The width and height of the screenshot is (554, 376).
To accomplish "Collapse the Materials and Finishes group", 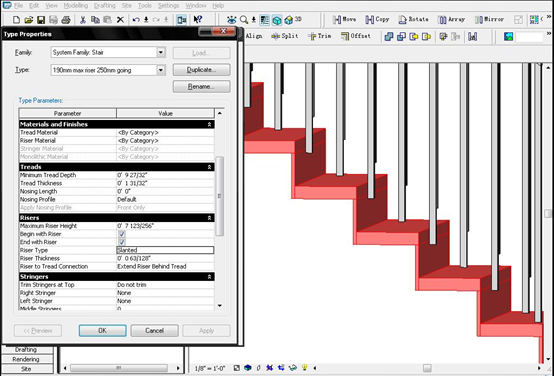I will 210,124.
